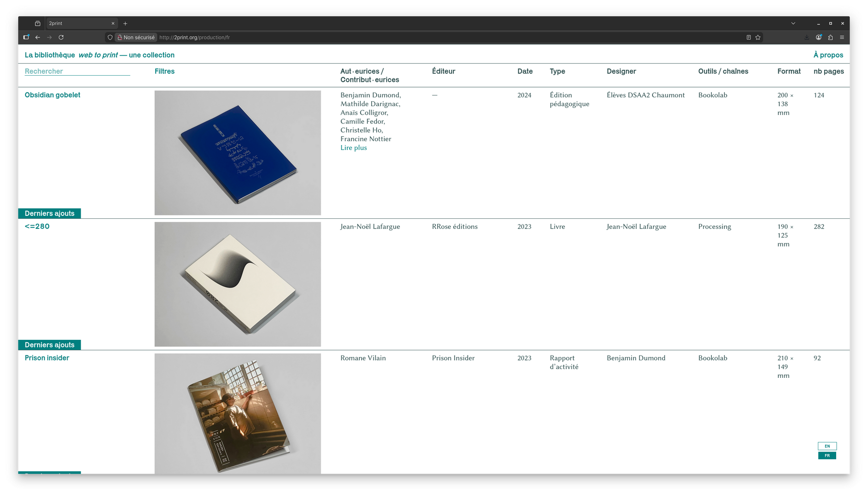Reload the current page
The width and height of the screenshot is (868, 494).
61,37
